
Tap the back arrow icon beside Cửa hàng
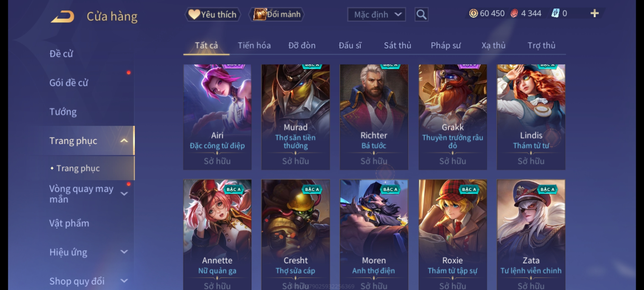tap(63, 17)
